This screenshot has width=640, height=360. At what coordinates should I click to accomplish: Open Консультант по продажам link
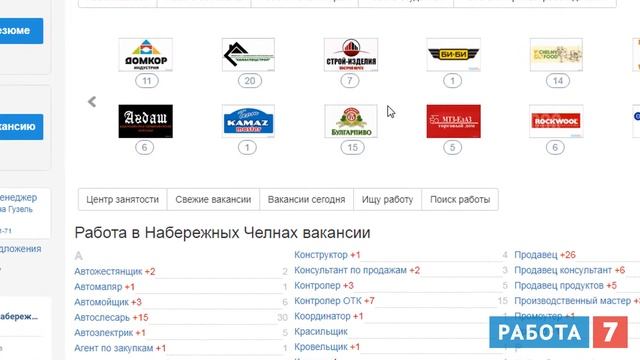(350, 270)
